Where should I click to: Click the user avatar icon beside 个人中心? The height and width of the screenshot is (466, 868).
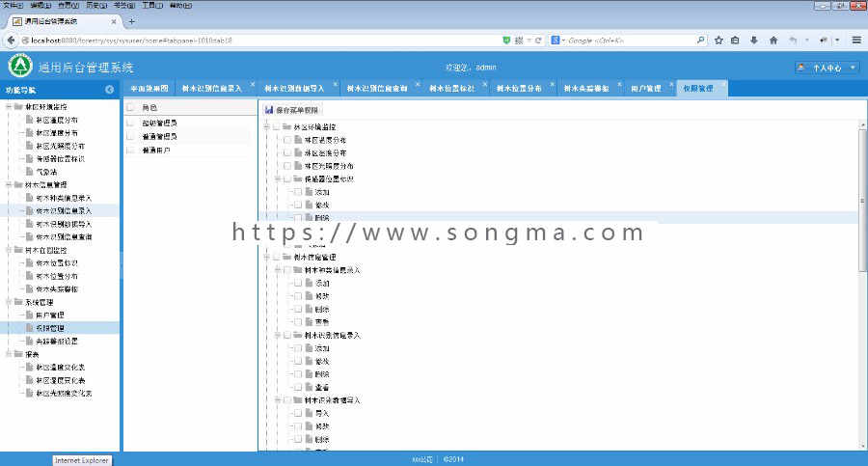click(x=801, y=67)
